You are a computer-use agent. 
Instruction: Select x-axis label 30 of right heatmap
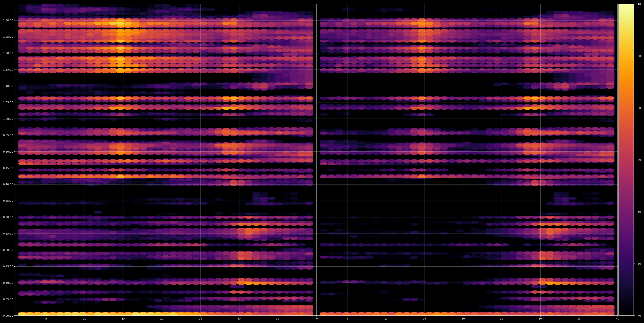[540, 319]
